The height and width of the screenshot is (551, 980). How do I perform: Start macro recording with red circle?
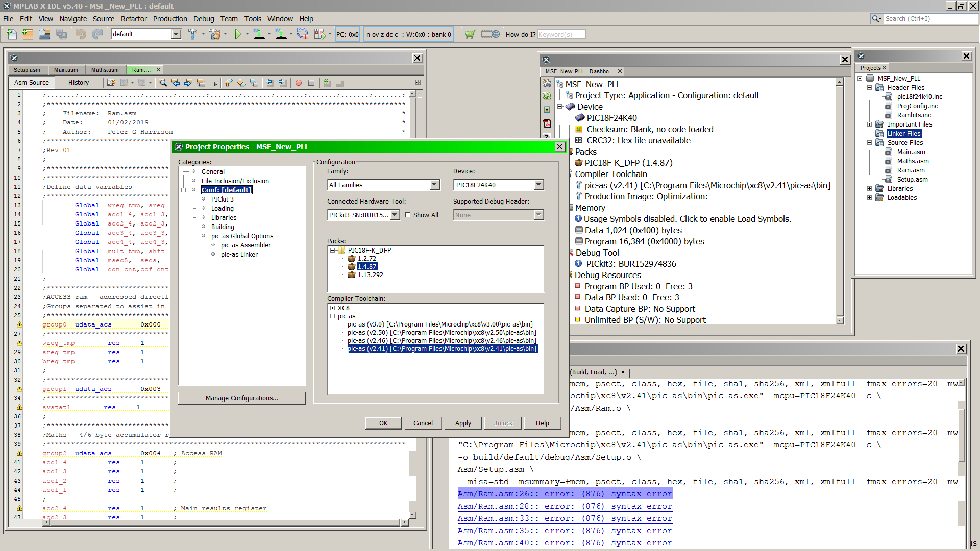tap(299, 83)
